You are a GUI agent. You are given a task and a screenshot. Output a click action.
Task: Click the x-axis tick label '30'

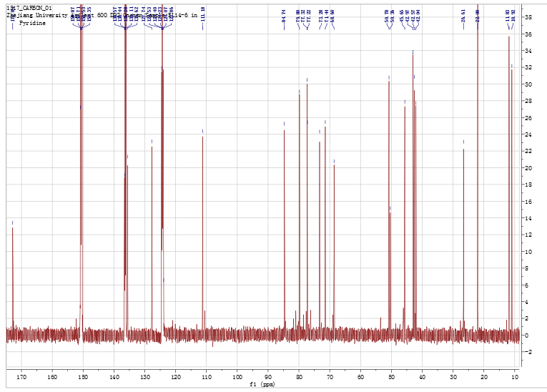pyautogui.click(x=453, y=377)
